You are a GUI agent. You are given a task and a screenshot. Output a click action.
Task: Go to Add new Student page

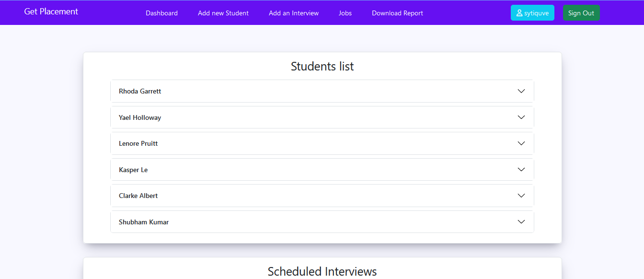(223, 13)
